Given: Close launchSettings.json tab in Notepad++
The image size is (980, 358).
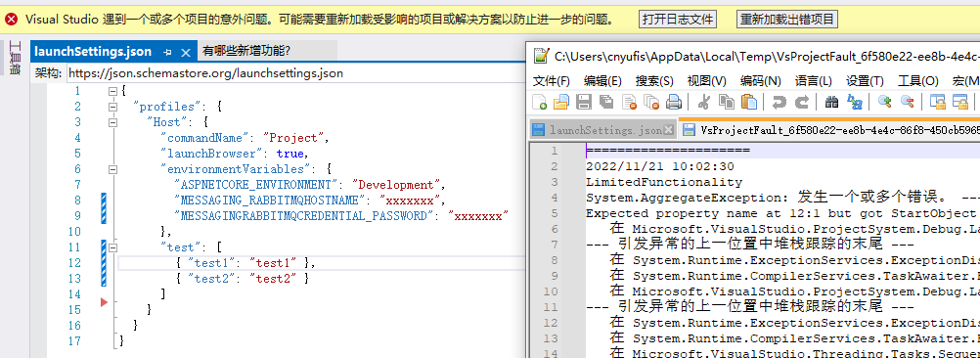Looking at the screenshot, I should (669, 130).
